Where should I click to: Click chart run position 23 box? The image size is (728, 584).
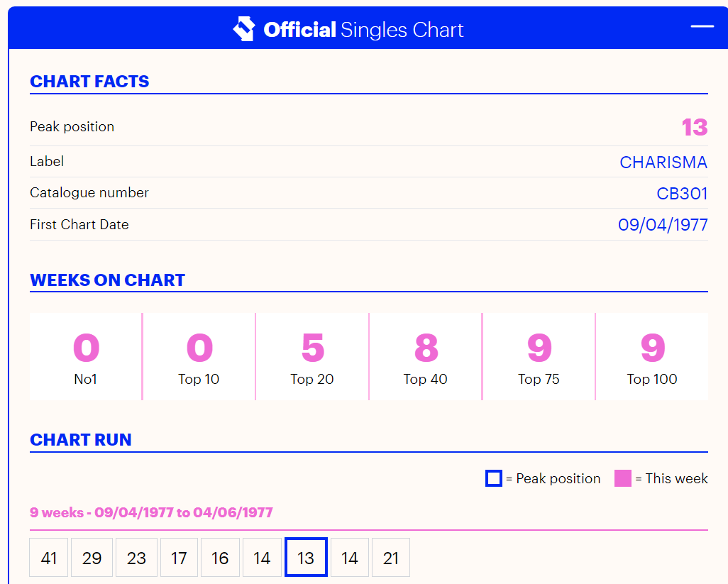point(136,558)
